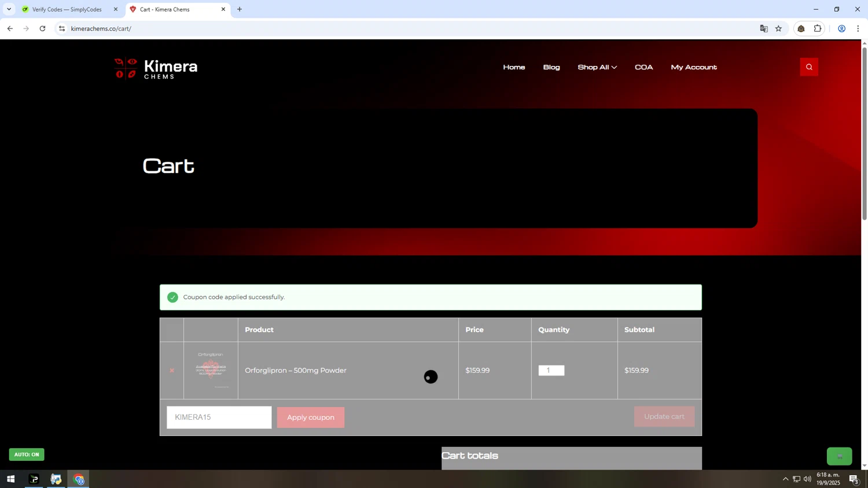Open the Chrome taskbar icon
Image resolution: width=868 pixels, height=488 pixels.
coord(79,479)
